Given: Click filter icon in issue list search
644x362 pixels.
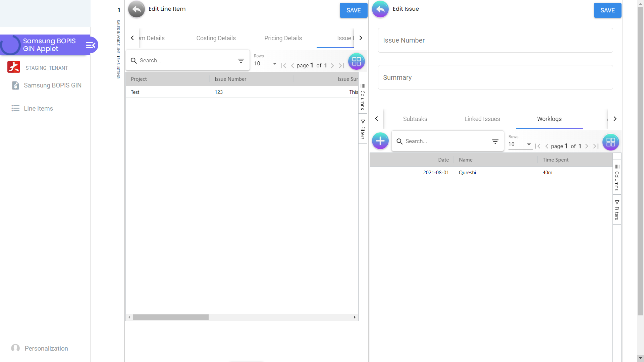Looking at the screenshot, I should tap(241, 61).
